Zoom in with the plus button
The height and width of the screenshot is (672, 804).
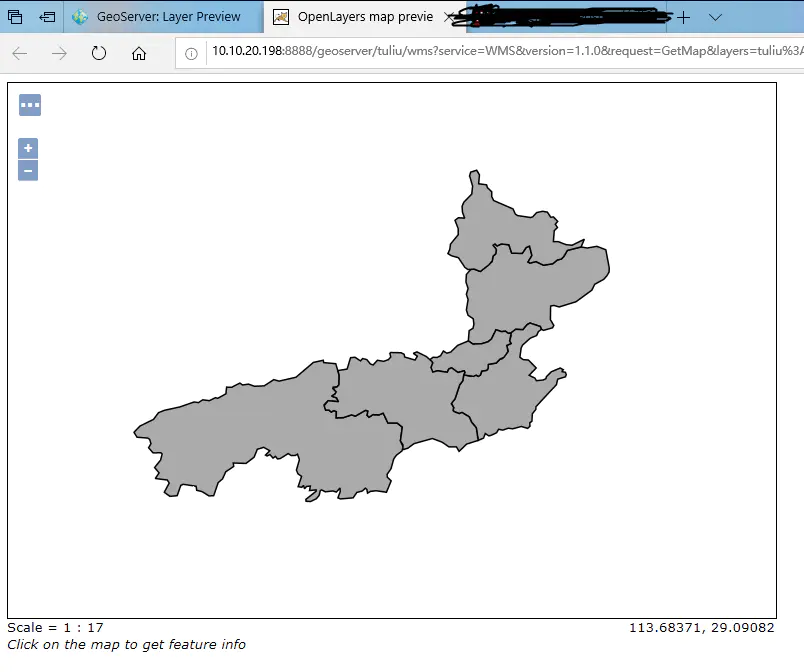point(28,148)
